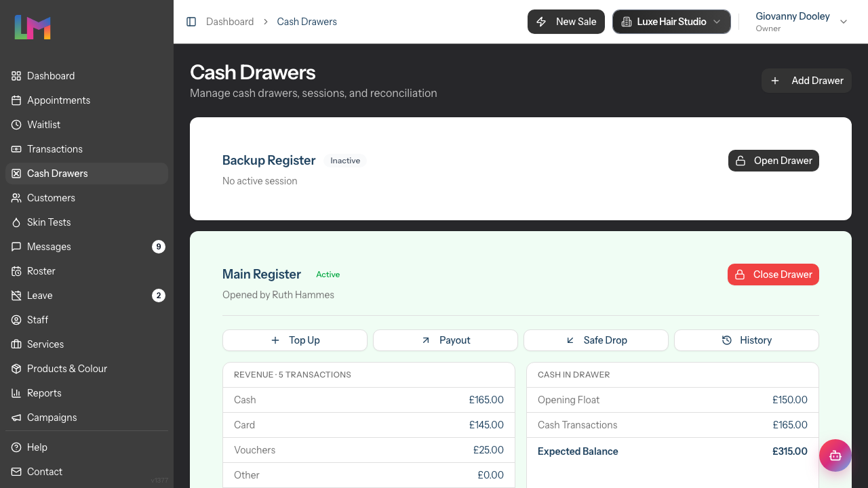The width and height of the screenshot is (868, 488).
Task: Click Opening Float £150.00 value
Action: click(790, 400)
